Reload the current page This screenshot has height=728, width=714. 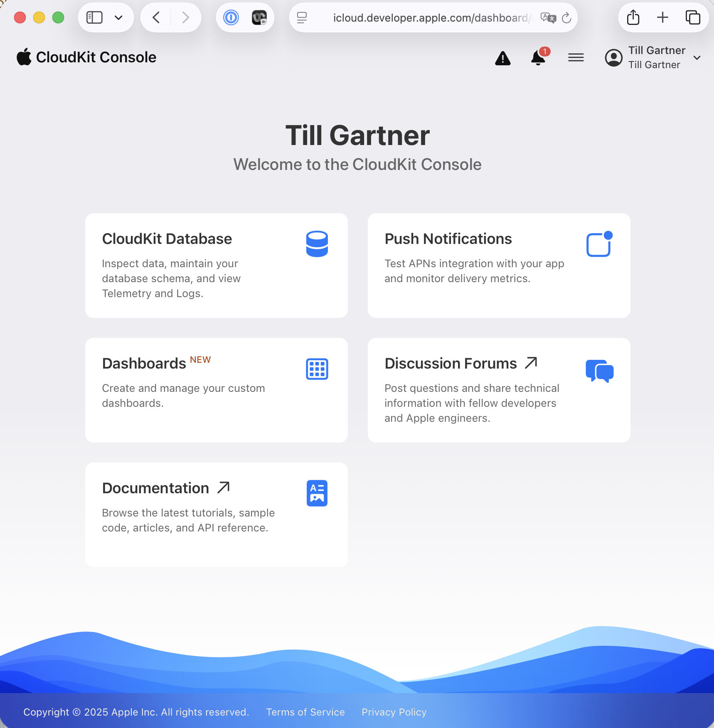tap(566, 17)
